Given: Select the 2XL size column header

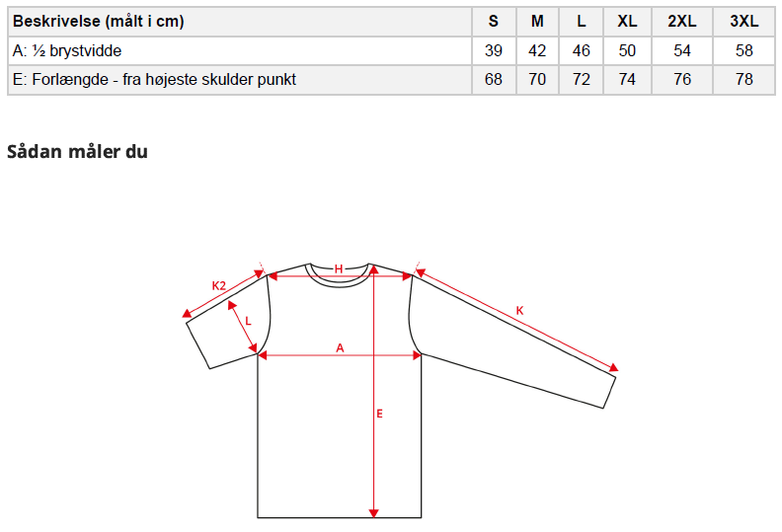Looking at the screenshot, I should click(x=682, y=22).
